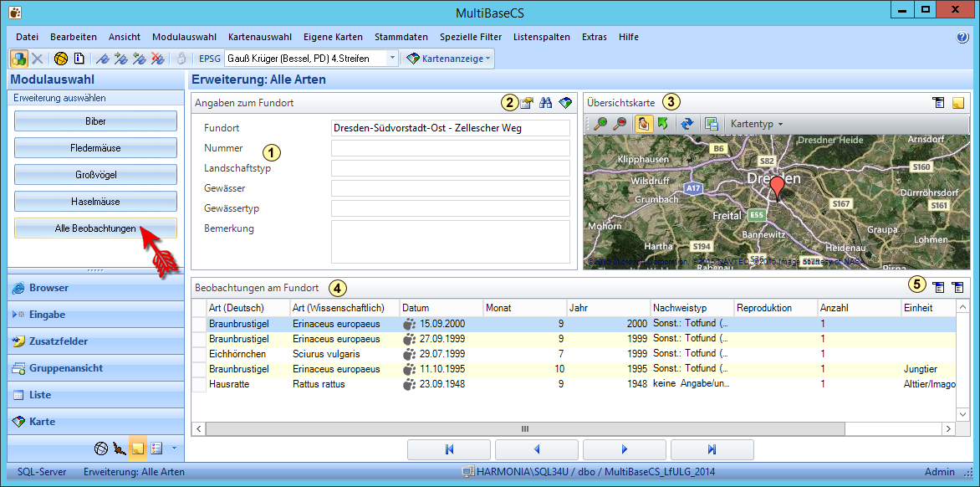Open the Liste section
980x487 pixels.
[x=95, y=395]
